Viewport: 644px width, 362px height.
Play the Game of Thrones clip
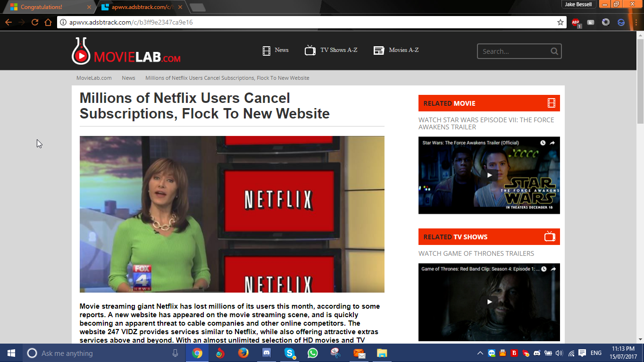(x=489, y=302)
